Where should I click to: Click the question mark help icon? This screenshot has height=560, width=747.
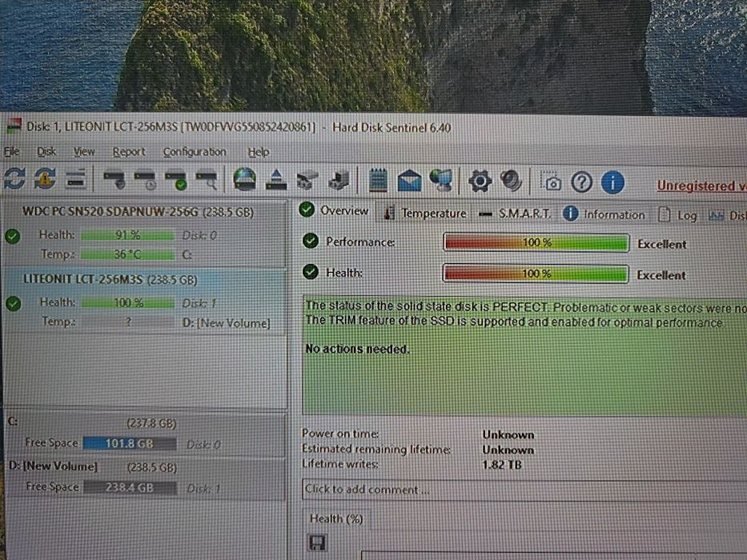(581, 182)
